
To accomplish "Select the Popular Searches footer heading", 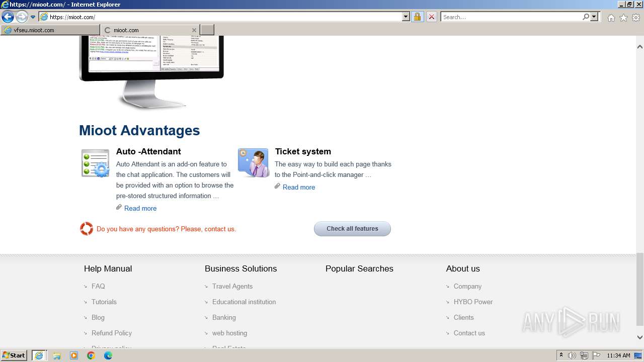I will click(x=359, y=268).
